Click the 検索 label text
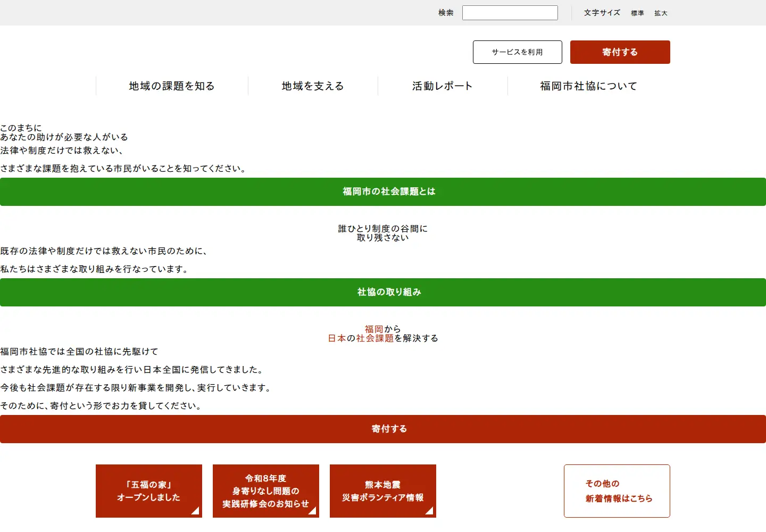This screenshot has width=766, height=532. click(446, 13)
